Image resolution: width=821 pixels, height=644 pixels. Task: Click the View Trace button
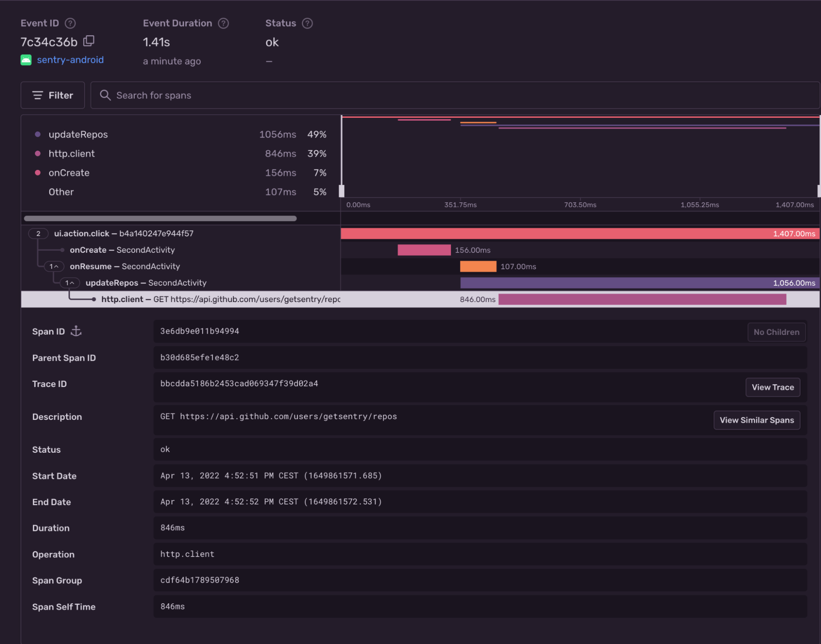pos(773,387)
